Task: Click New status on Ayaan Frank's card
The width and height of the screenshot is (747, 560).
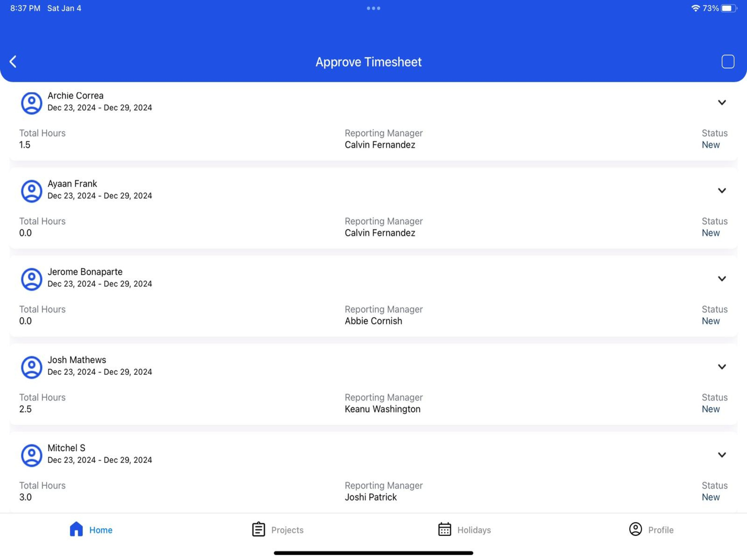Action: pos(711,233)
